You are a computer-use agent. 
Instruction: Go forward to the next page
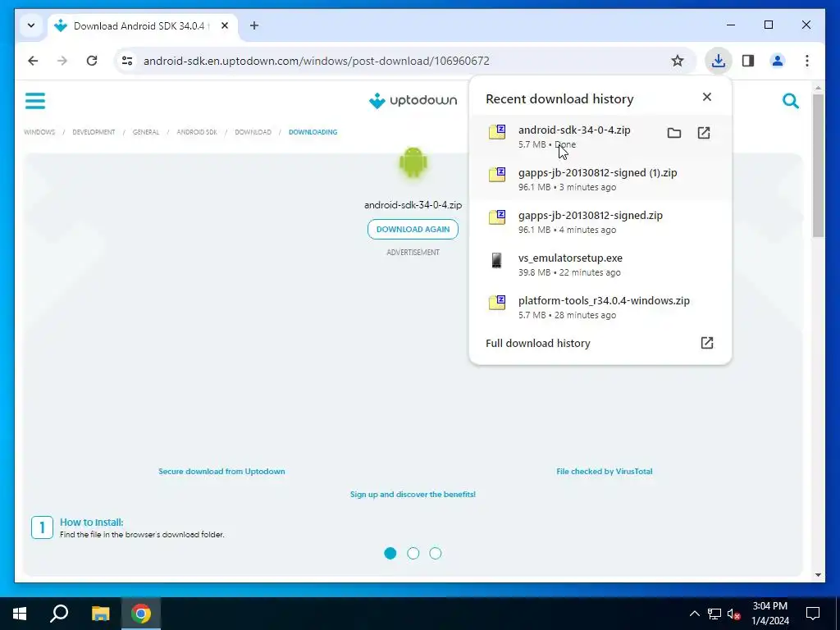point(62,61)
